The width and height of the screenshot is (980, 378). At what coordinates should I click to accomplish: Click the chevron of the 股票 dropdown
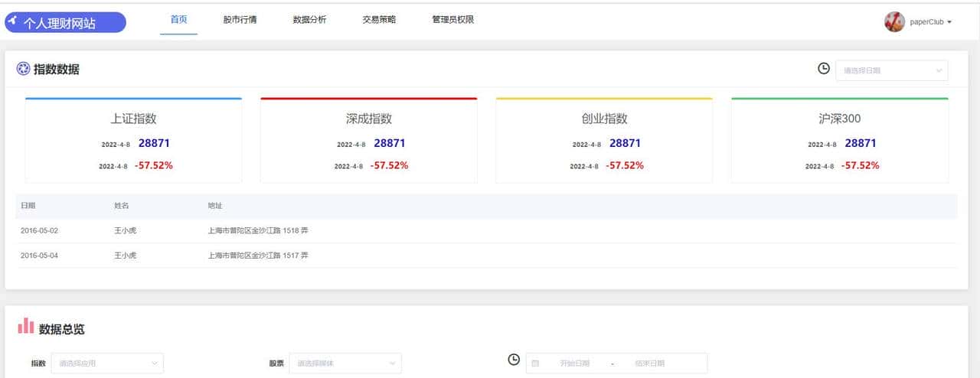click(392, 363)
